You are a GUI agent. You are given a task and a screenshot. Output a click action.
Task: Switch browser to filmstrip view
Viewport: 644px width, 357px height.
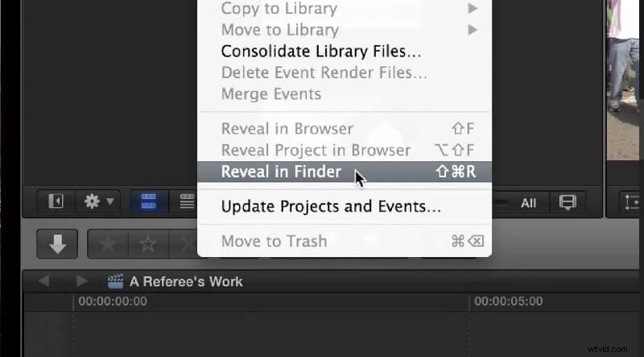pos(149,201)
